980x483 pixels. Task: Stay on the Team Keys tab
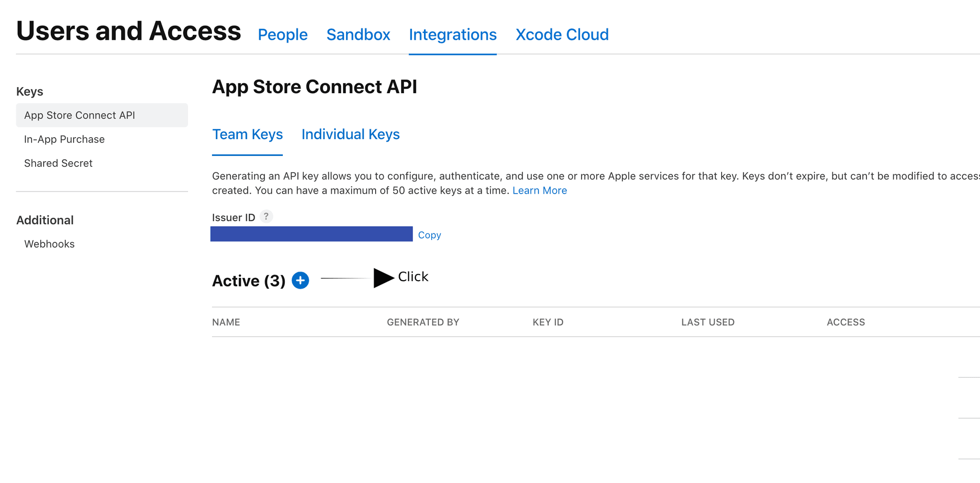pyautogui.click(x=247, y=134)
